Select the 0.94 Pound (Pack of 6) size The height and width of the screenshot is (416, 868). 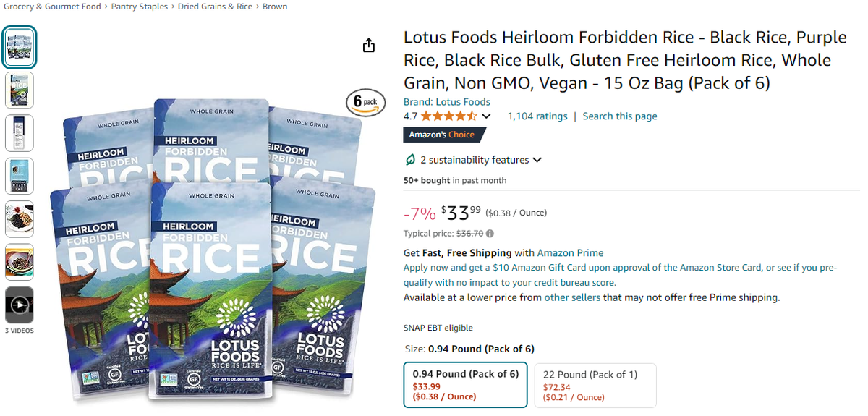[465, 385]
